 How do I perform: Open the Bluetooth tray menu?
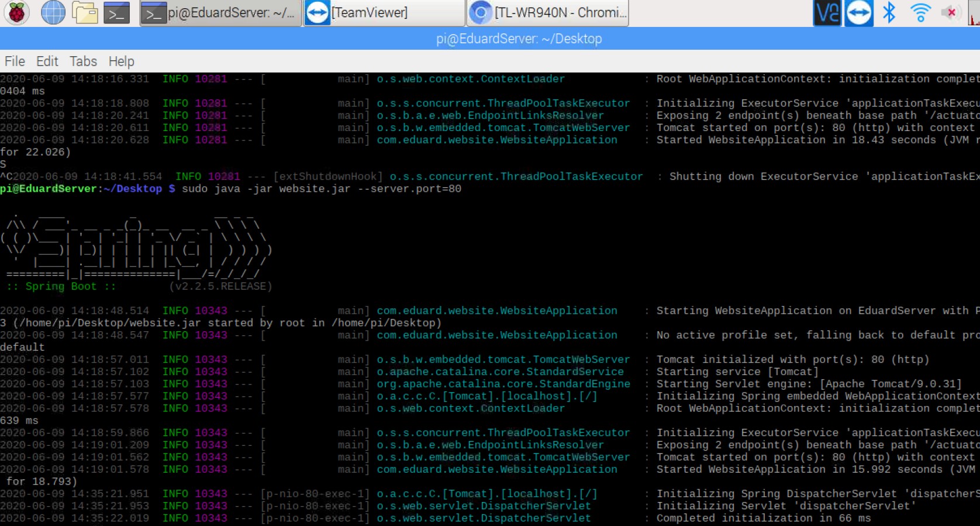click(x=889, y=12)
